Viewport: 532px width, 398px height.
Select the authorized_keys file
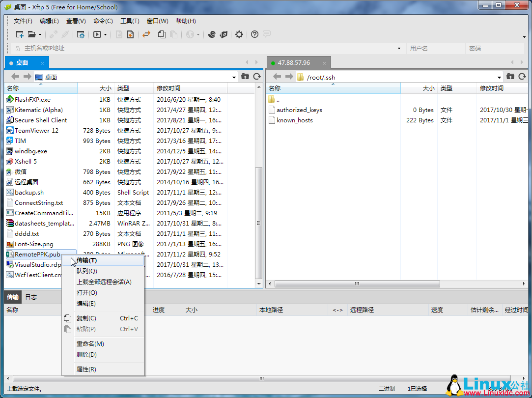300,110
